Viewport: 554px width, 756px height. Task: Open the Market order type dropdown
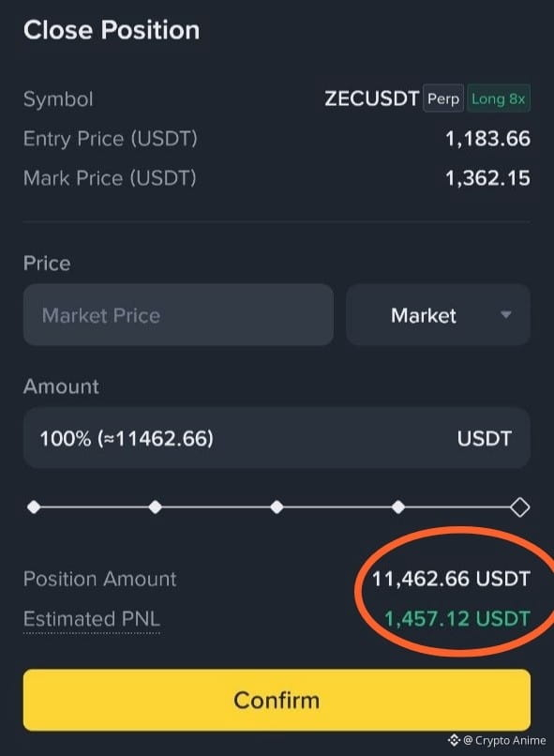click(x=438, y=315)
